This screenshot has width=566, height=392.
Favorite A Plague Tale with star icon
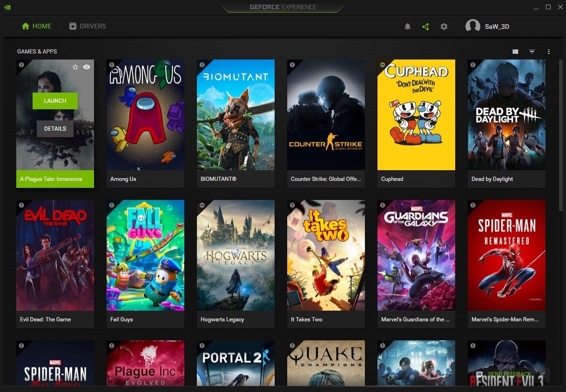tap(75, 67)
